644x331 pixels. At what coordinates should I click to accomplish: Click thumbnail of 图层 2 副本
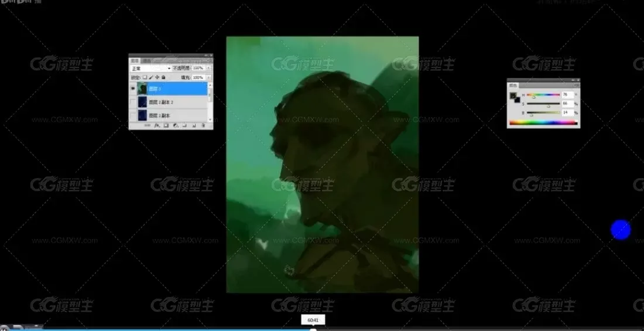pyautogui.click(x=142, y=115)
